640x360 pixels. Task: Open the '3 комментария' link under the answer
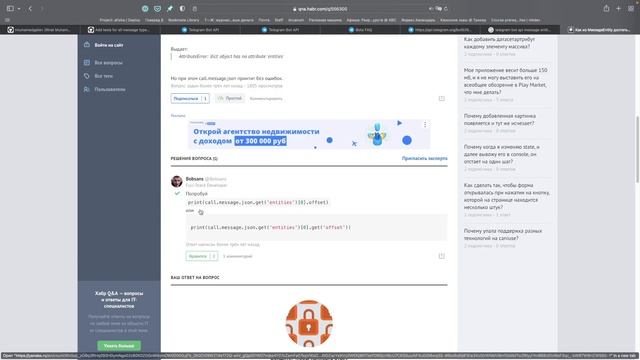[238, 256]
